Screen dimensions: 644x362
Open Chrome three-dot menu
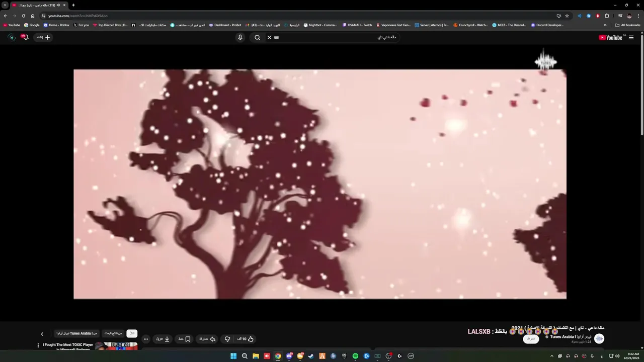click(x=638, y=16)
